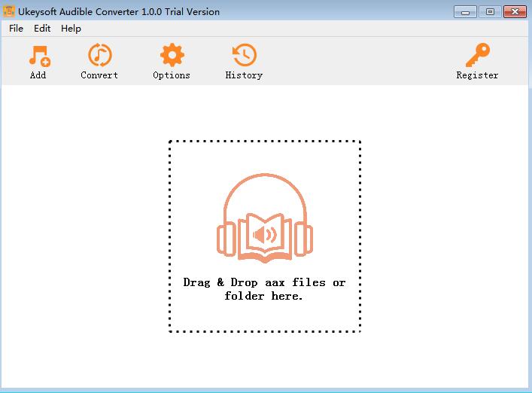The height and width of the screenshot is (393, 532).
Task: Select the "Add" text label in toolbar
Action: click(x=38, y=75)
